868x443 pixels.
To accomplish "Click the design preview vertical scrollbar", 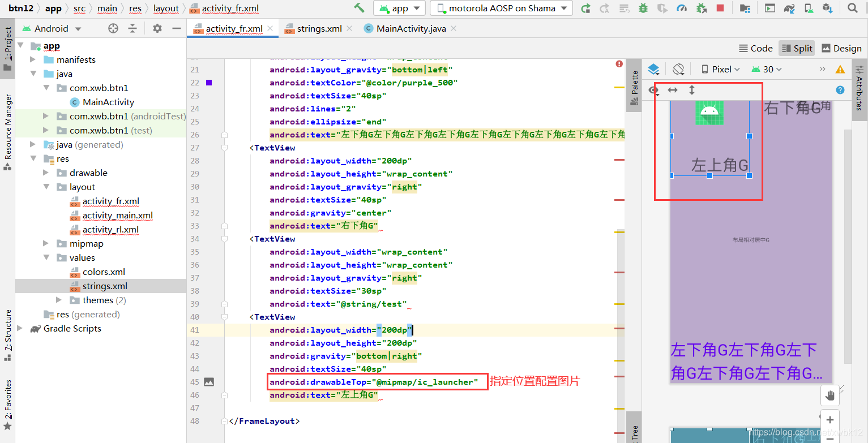I will (x=848, y=246).
